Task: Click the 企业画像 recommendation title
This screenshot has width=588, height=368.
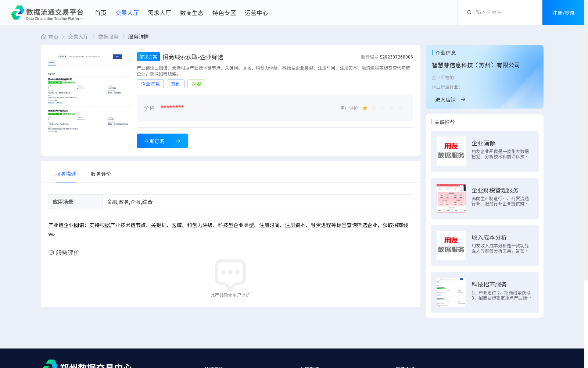Action: point(483,143)
